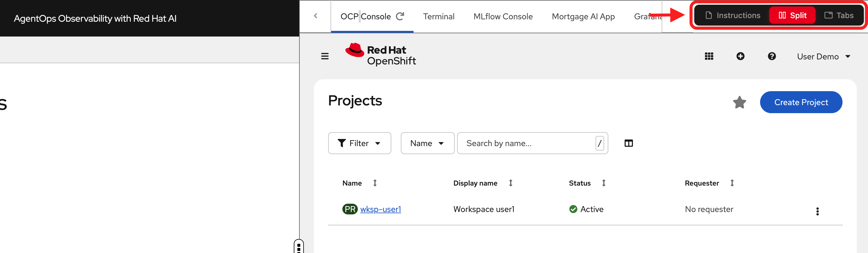Image resolution: width=868 pixels, height=253 pixels.
Task: Focus the Search by name field
Action: [x=532, y=143]
